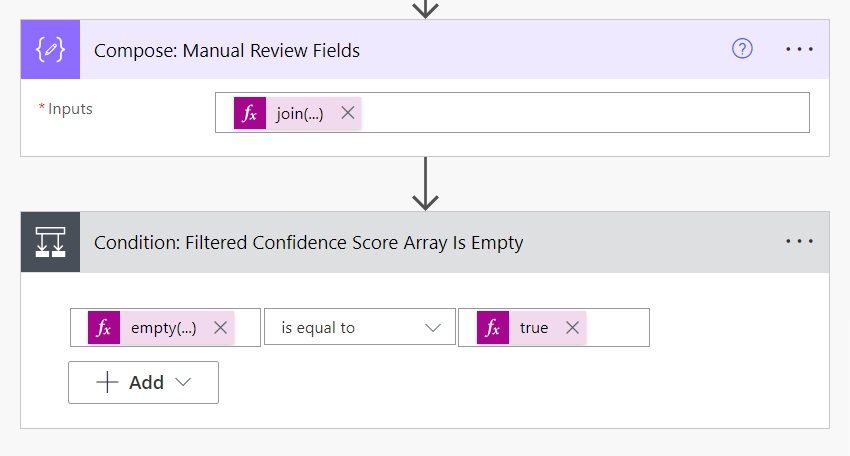Open help for Compose: Manual Review Fields
The height and width of the screenshot is (456, 850).
coord(742,49)
